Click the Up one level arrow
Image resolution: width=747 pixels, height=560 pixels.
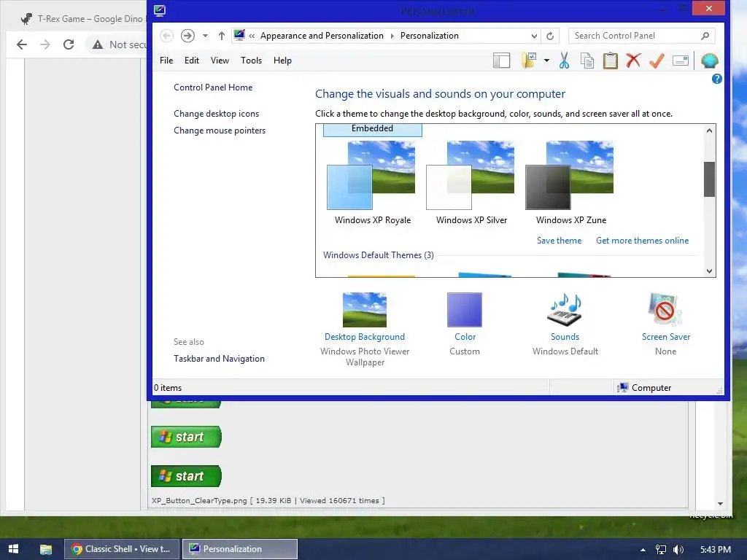coord(222,36)
